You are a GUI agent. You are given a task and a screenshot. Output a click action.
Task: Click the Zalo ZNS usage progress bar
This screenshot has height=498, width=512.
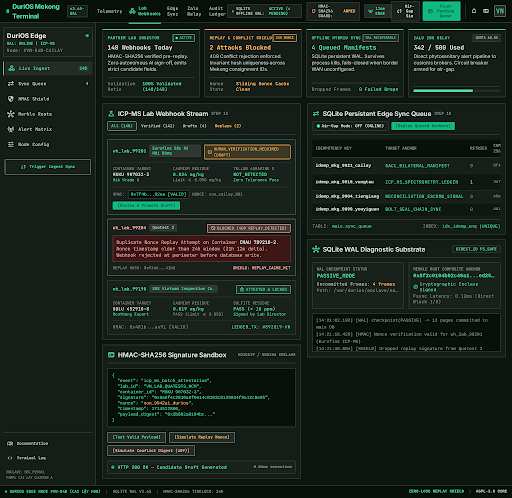(457, 91)
